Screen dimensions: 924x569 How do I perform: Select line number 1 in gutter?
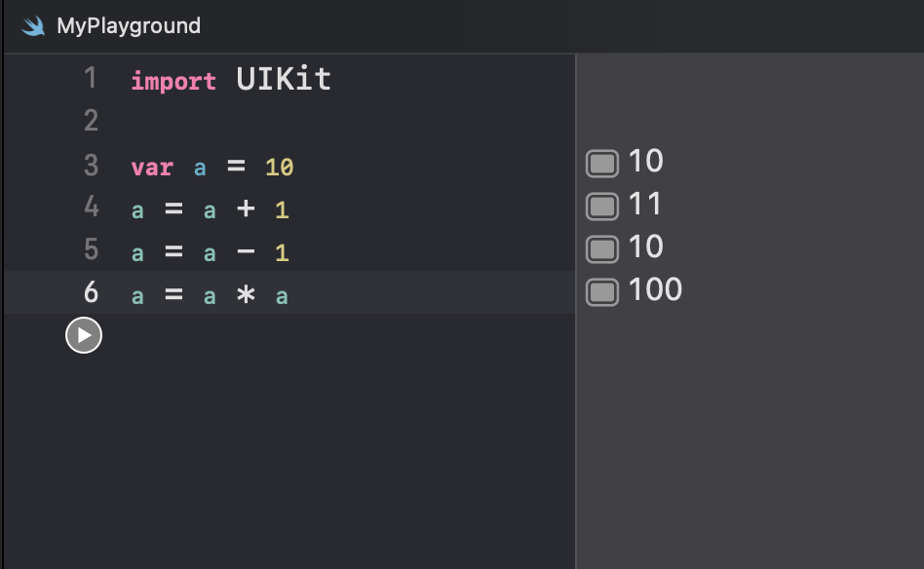click(x=91, y=78)
